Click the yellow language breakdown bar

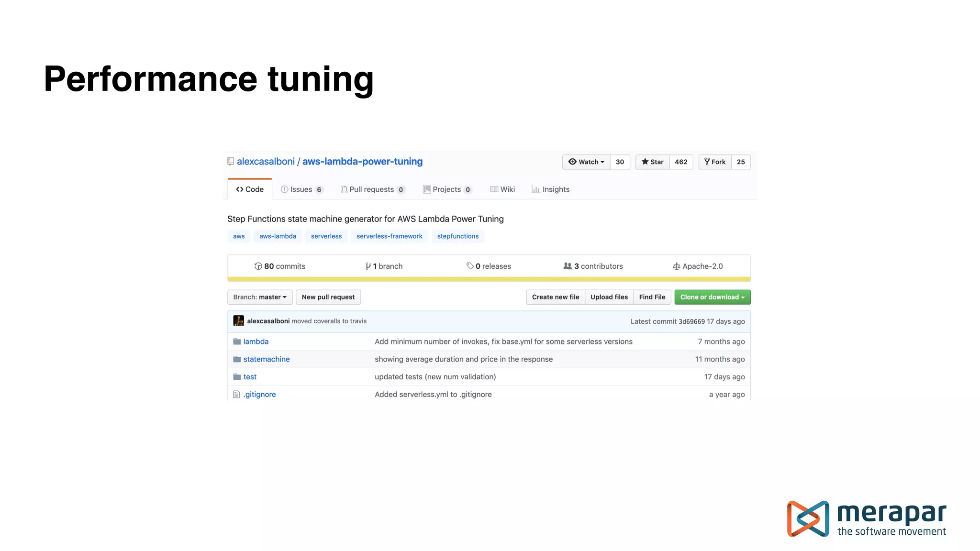(x=489, y=279)
